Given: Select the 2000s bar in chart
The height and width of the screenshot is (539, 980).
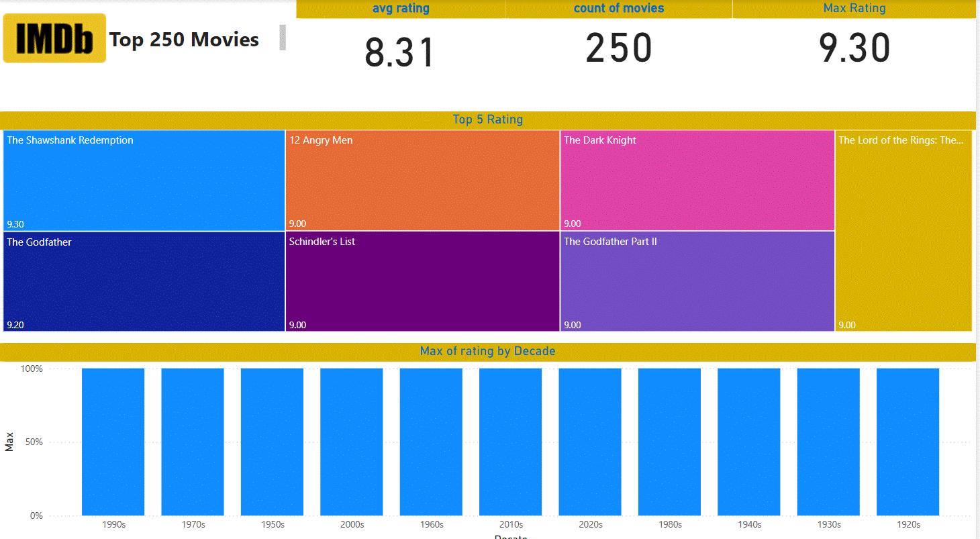Looking at the screenshot, I should click(352, 442).
